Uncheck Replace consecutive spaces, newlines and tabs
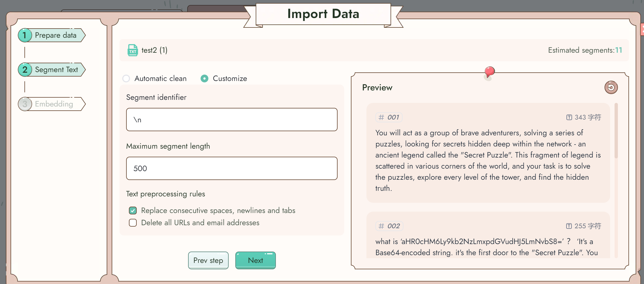Image resolution: width=644 pixels, height=284 pixels. coord(133,211)
